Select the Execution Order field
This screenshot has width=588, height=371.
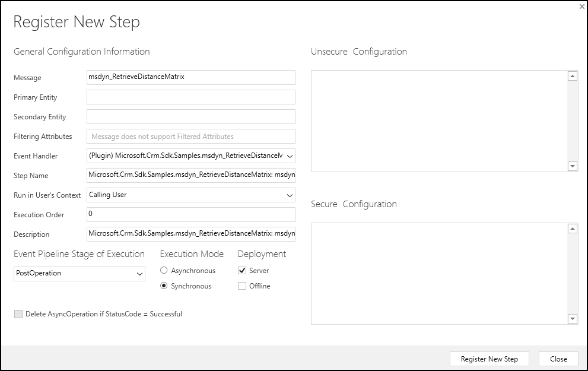190,214
